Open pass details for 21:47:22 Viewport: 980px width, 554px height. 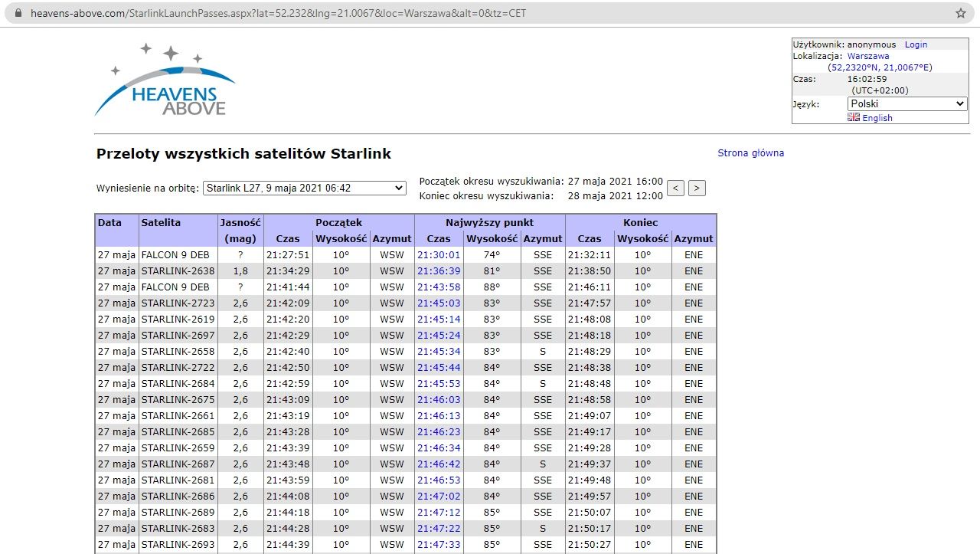(x=439, y=529)
